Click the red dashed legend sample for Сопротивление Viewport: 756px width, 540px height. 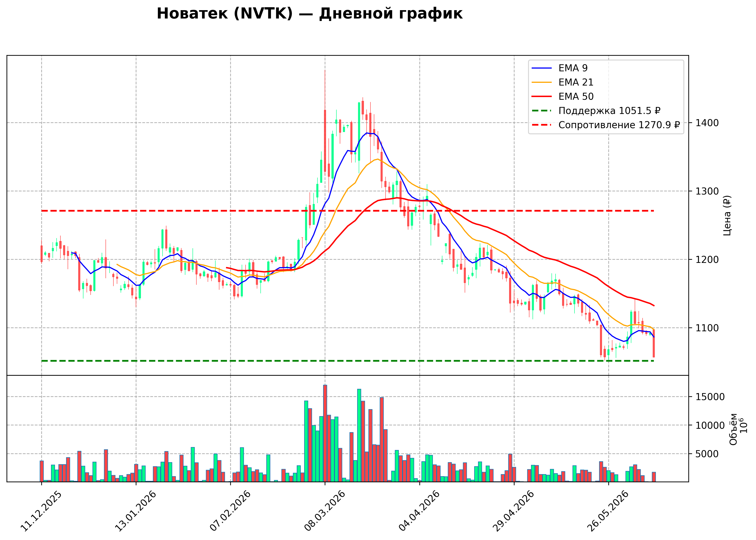[542, 125]
